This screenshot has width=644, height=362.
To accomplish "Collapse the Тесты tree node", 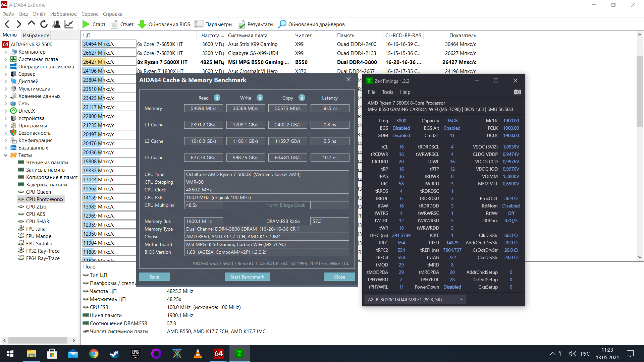I will point(6,155).
